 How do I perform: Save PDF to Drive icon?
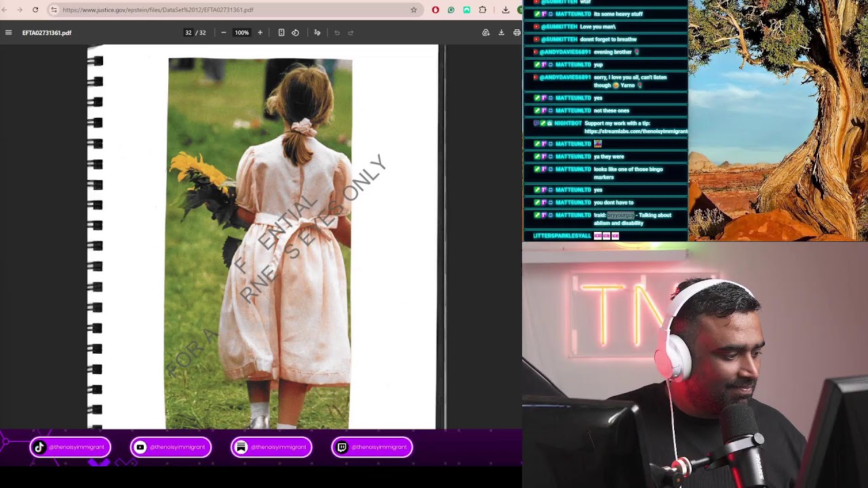point(486,33)
